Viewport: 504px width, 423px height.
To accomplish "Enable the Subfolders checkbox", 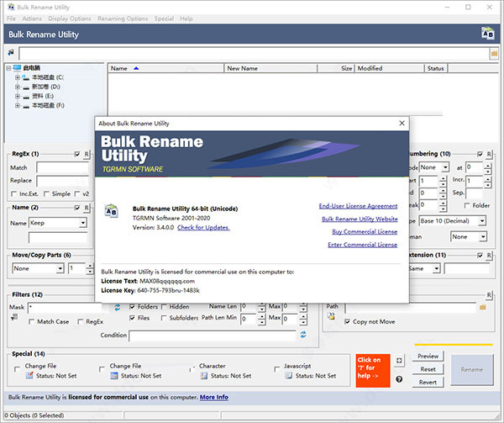I will tap(163, 318).
